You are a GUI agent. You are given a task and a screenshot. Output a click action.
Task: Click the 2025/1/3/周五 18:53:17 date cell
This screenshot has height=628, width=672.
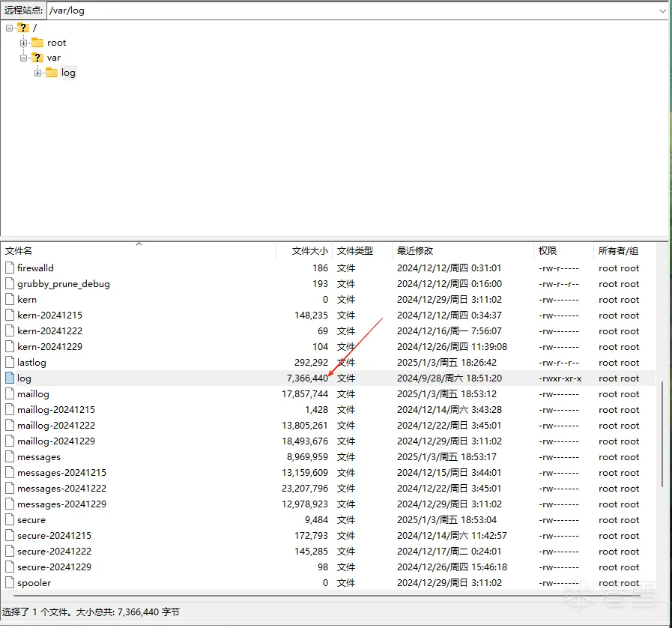pyautogui.click(x=447, y=456)
